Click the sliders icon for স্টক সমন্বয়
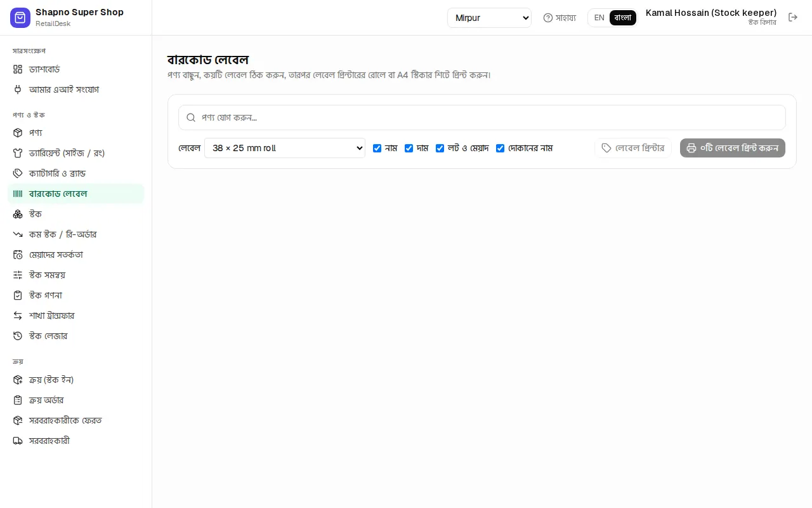This screenshot has width=812, height=508. click(x=18, y=275)
